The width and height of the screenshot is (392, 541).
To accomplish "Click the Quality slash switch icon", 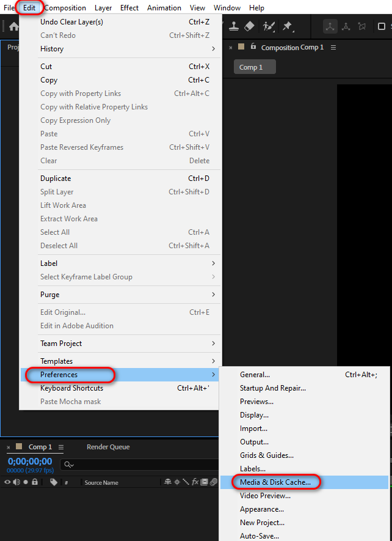I will pos(186,482).
